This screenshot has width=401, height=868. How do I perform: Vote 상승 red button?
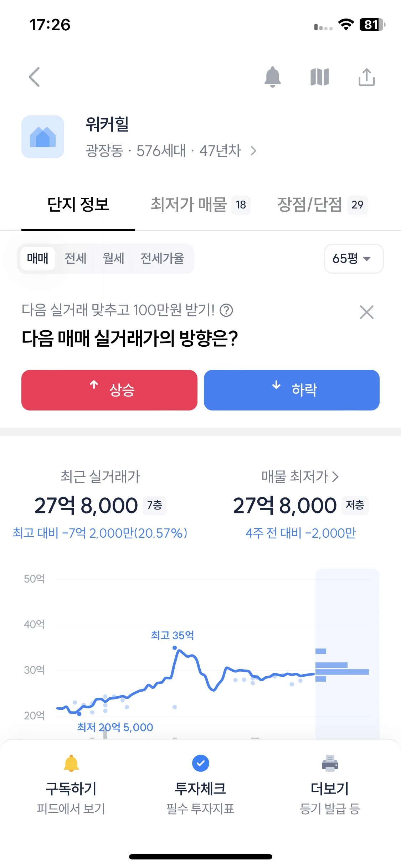tap(109, 390)
